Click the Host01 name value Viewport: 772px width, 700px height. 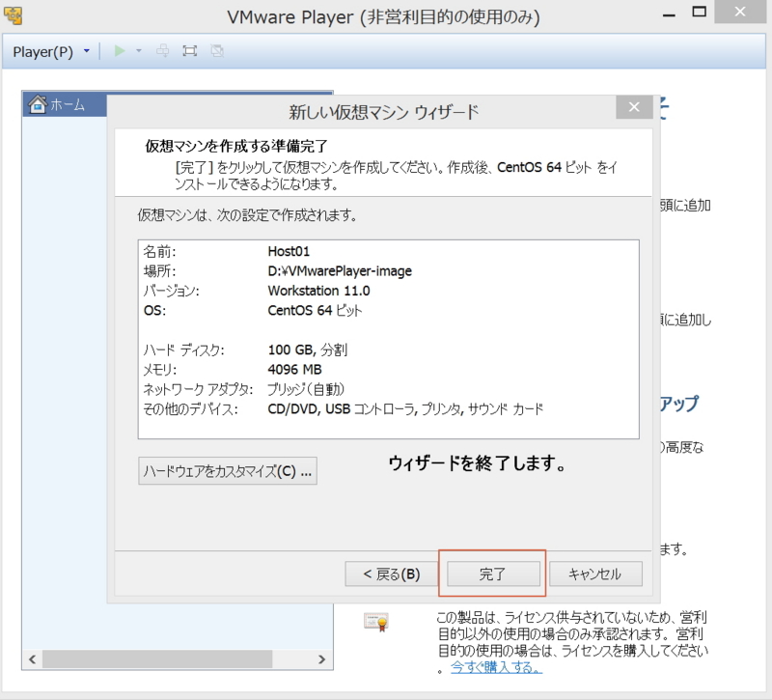pyautogui.click(x=289, y=251)
